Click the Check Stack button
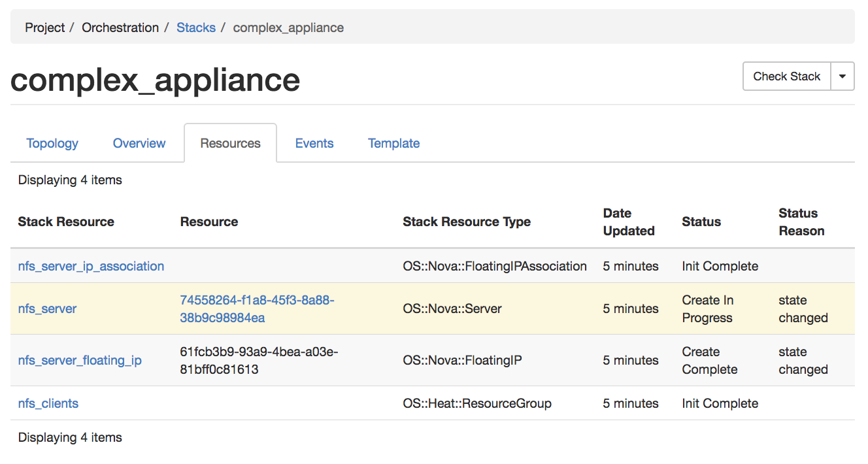 (x=786, y=76)
